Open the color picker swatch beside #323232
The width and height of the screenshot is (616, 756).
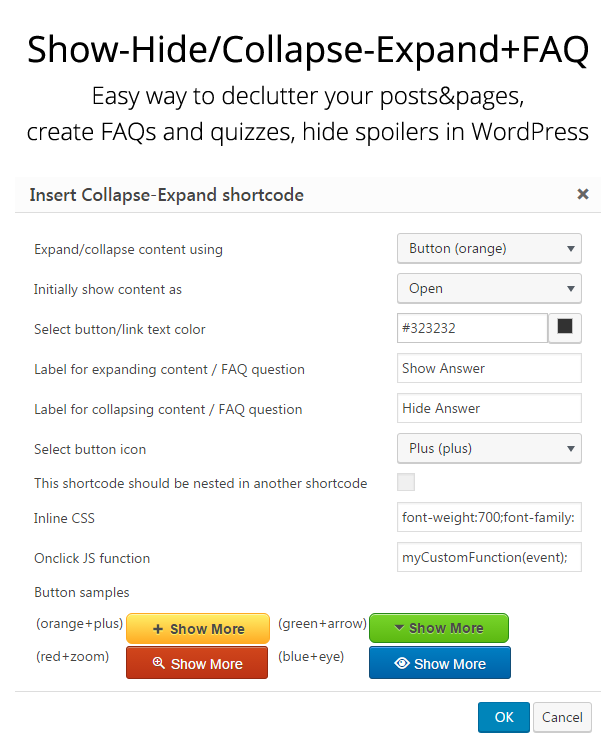(x=565, y=327)
